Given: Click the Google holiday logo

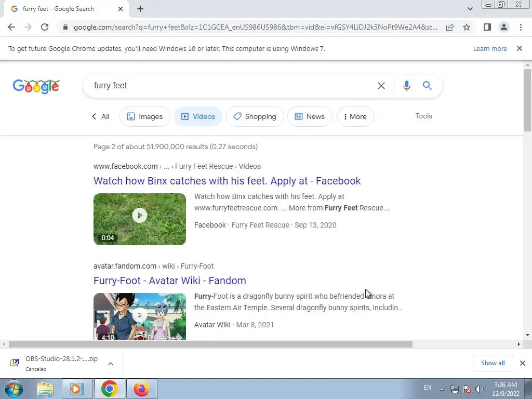Looking at the screenshot, I should click(x=36, y=86).
